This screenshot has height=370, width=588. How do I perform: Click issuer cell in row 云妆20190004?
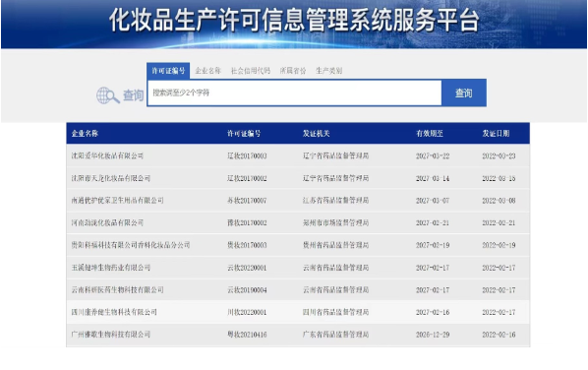pos(335,289)
